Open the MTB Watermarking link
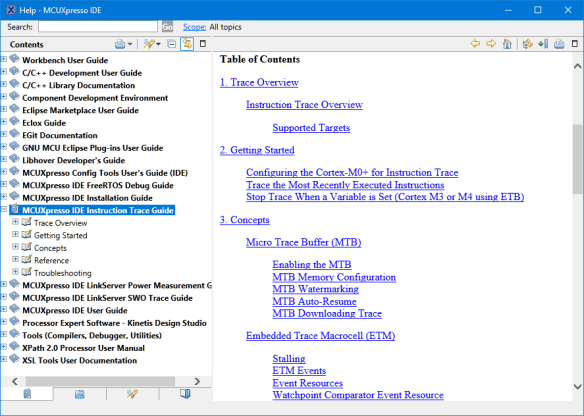Viewport: 584px width, 416px height. point(315,289)
